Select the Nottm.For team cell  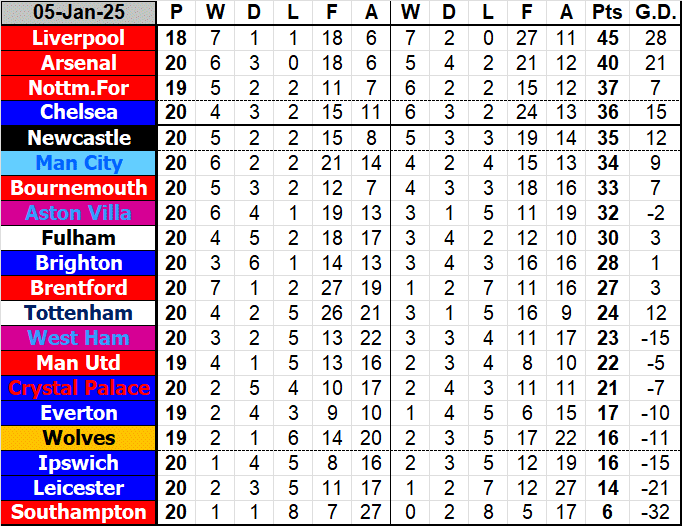click(x=79, y=88)
